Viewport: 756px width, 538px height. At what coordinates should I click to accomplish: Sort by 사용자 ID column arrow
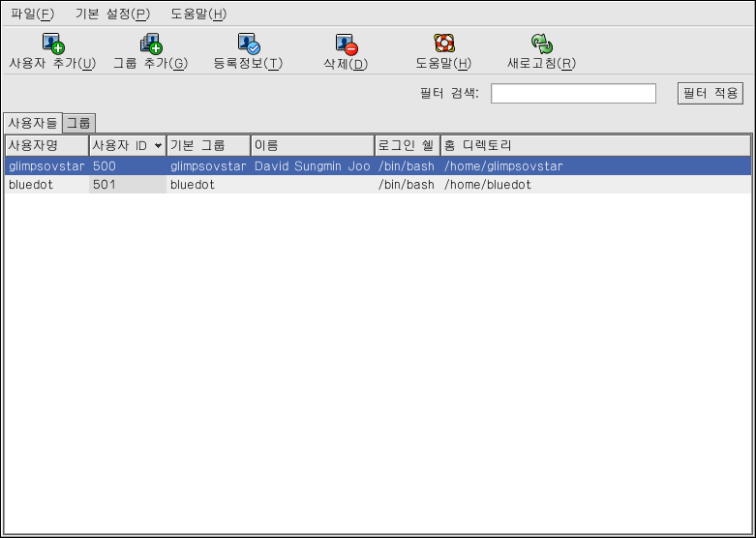(158, 146)
